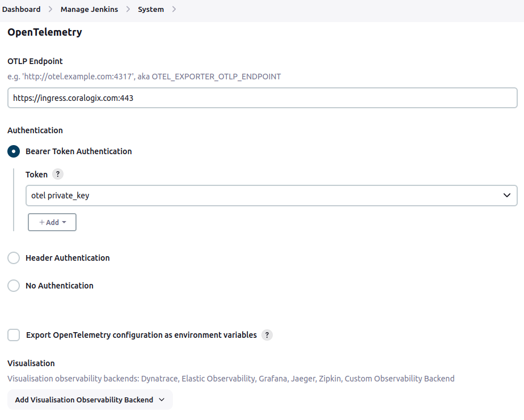Image resolution: width=524 pixels, height=420 pixels.
Task: Go to Dashboard breadcrumb
Action: click(x=22, y=10)
